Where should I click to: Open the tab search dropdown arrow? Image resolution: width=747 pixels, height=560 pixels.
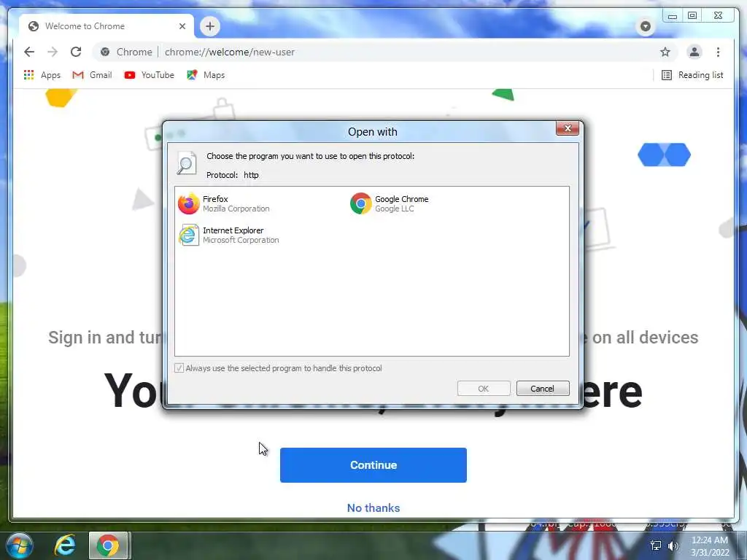pyautogui.click(x=646, y=26)
